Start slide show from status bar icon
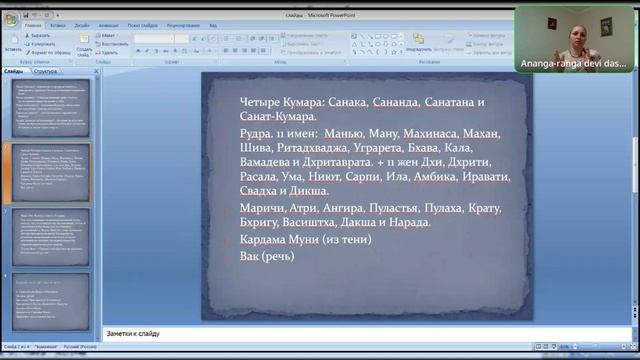 point(554,347)
